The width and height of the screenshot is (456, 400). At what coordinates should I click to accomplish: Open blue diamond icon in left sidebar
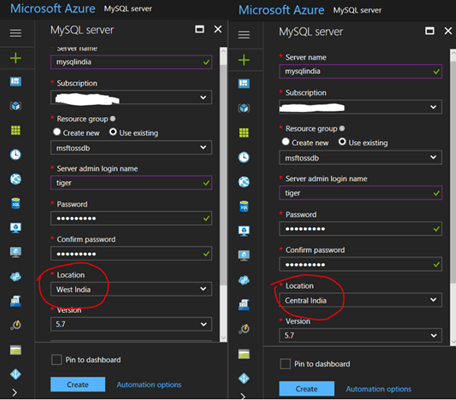(x=16, y=374)
